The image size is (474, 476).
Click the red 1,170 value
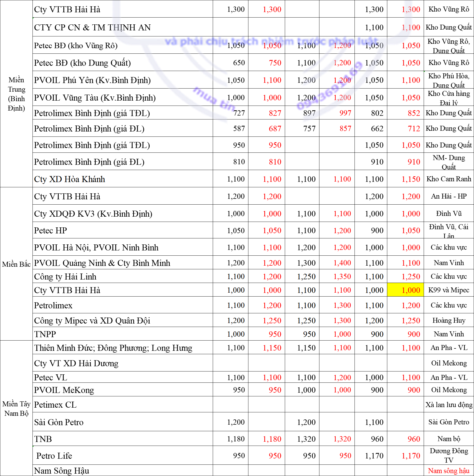[x=411, y=456]
